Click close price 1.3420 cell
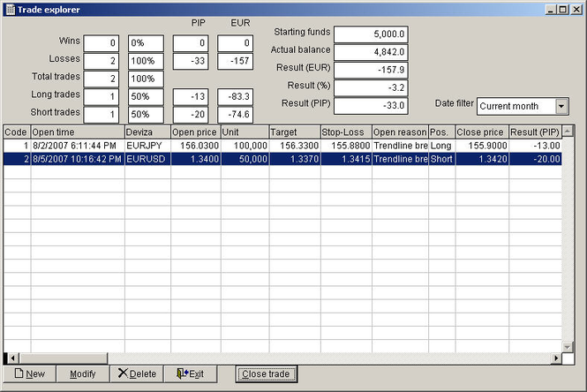Image resolution: width=587 pixels, height=392 pixels. [x=482, y=159]
